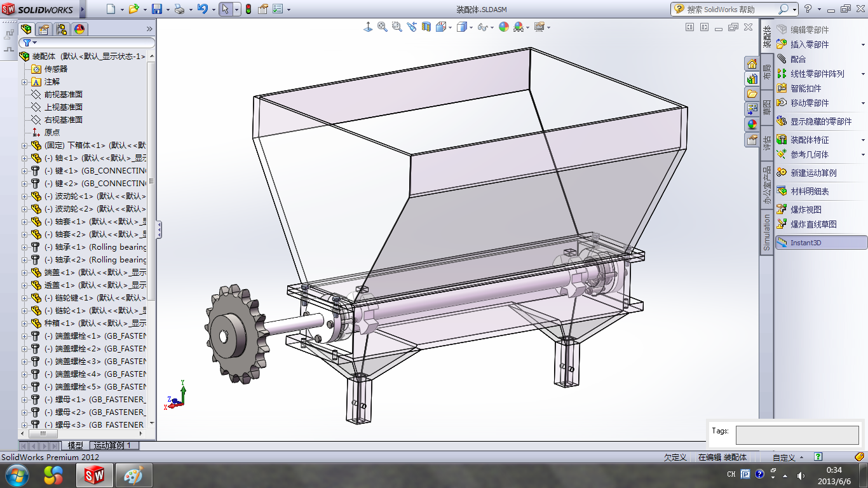Undo the last action with the Undo arrow
Image resolution: width=868 pixels, height=488 pixels.
click(202, 9)
